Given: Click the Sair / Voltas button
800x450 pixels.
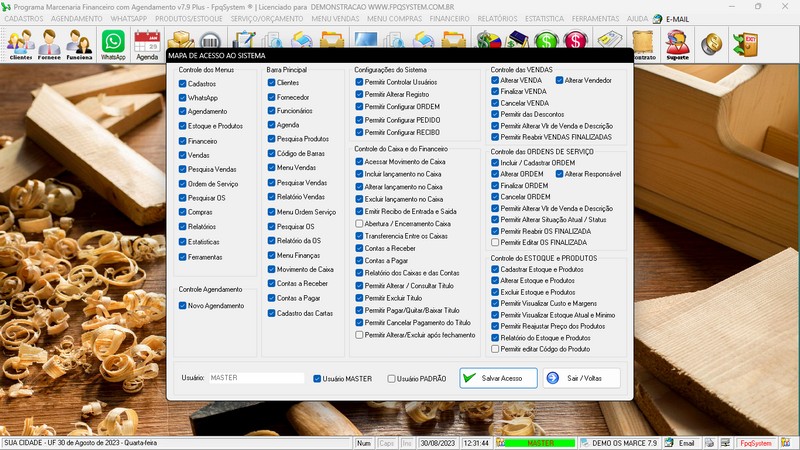Looking at the screenshot, I should [581, 378].
